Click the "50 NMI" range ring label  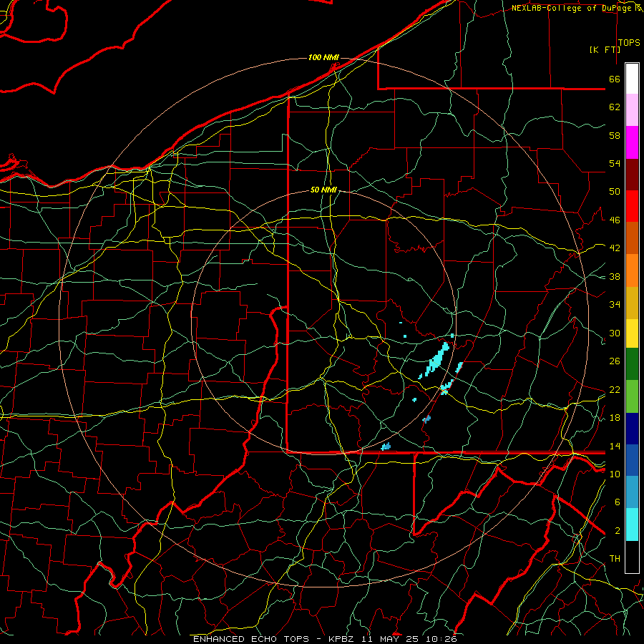click(323, 190)
